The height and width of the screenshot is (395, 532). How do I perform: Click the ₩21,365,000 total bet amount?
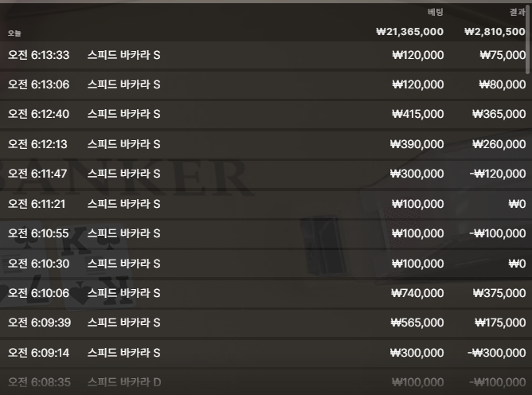click(409, 32)
